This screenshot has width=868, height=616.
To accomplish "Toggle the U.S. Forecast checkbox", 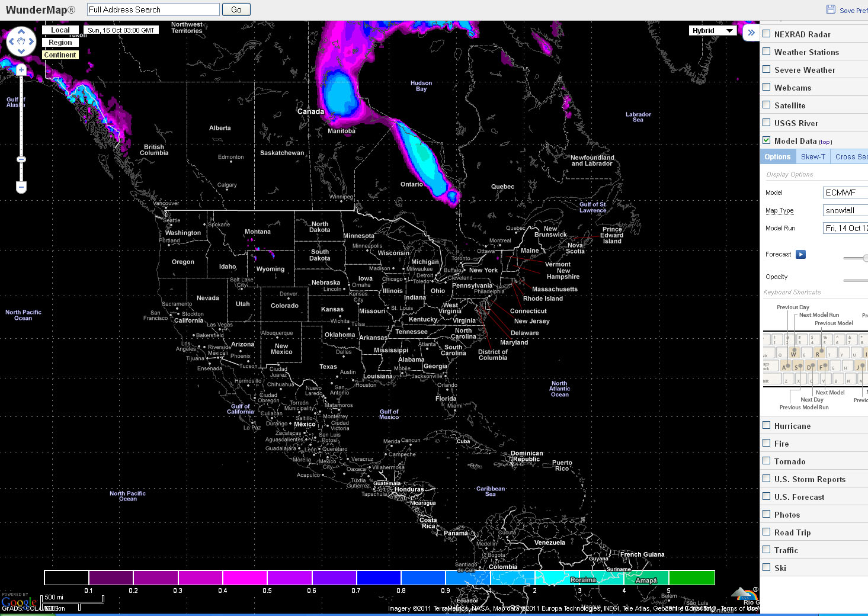I will (x=767, y=496).
